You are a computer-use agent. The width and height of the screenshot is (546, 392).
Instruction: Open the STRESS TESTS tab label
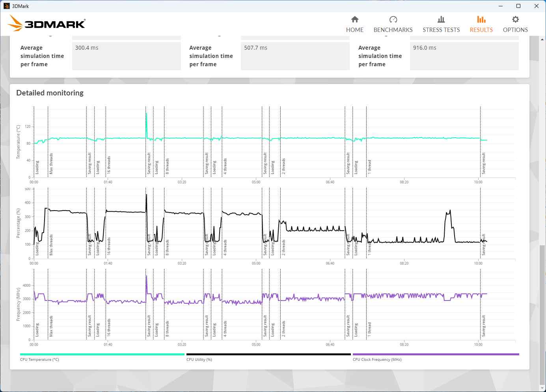tap(441, 30)
